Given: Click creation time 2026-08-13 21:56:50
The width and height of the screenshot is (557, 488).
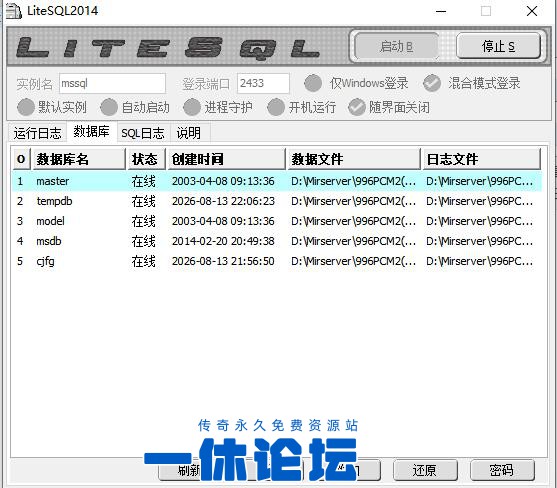Looking at the screenshot, I should point(223,261).
